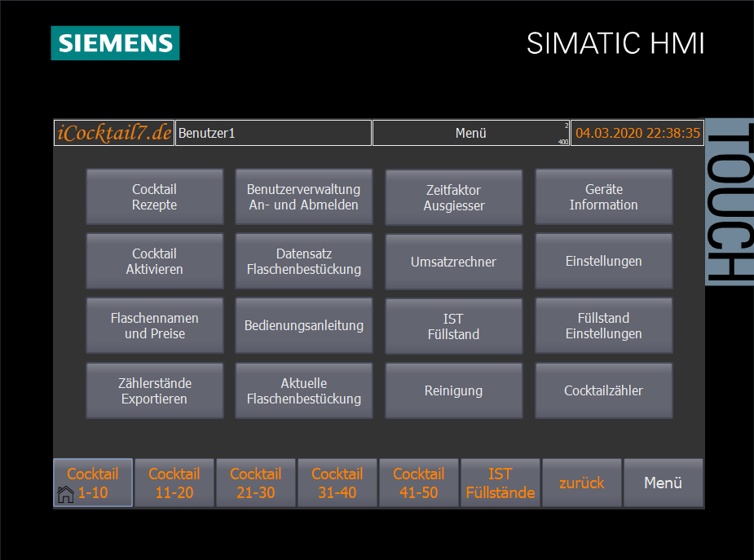Image resolution: width=754 pixels, height=560 pixels.
Task: Click the home icon on Cocktail 1-10
Action: (x=65, y=494)
